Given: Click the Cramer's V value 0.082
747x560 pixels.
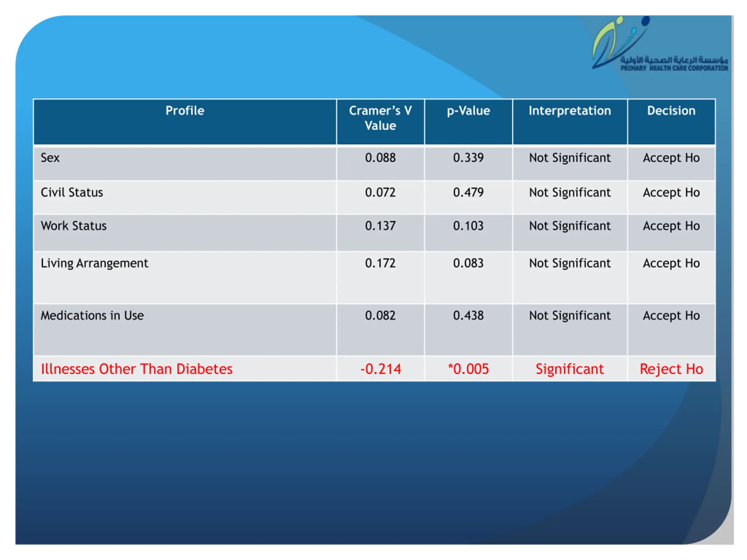Looking at the screenshot, I should 380,316.
